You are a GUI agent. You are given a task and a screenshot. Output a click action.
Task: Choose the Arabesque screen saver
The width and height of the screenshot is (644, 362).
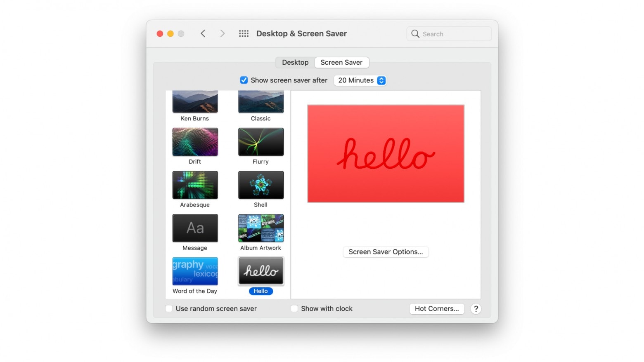coord(195,185)
